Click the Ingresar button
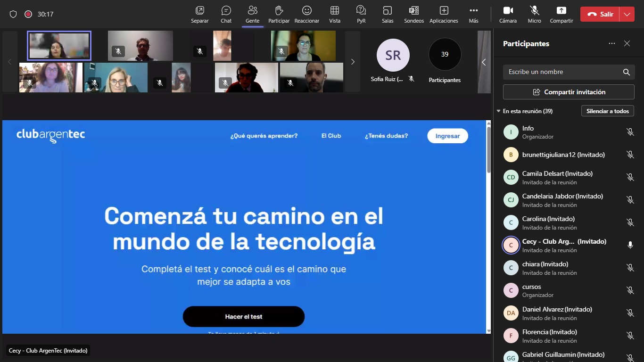This screenshot has width=644, height=362. (447, 136)
